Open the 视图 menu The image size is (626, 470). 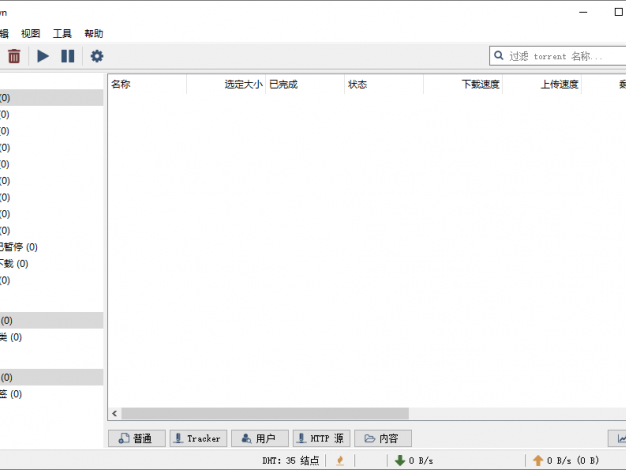(x=31, y=34)
